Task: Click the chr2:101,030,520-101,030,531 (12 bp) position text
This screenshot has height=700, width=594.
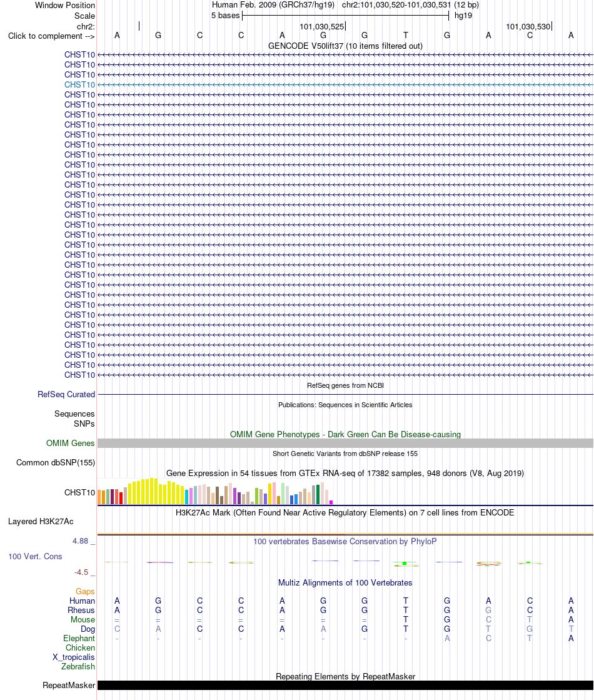Action: pyautogui.click(x=411, y=5)
